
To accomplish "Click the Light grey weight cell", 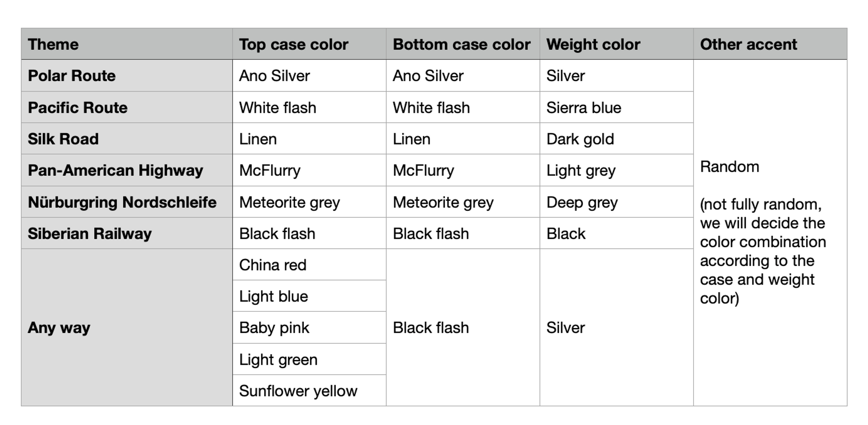I will [581, 171].
